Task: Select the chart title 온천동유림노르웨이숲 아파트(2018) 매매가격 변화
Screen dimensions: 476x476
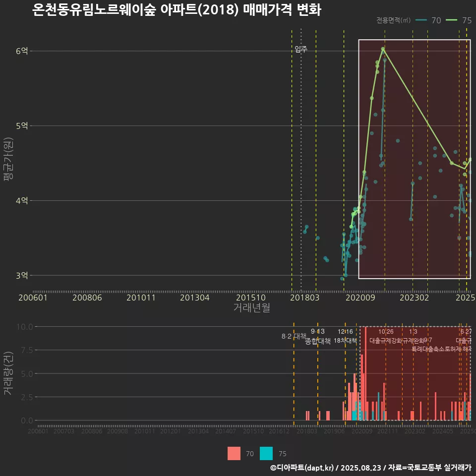Action: [x=177, y=9]
